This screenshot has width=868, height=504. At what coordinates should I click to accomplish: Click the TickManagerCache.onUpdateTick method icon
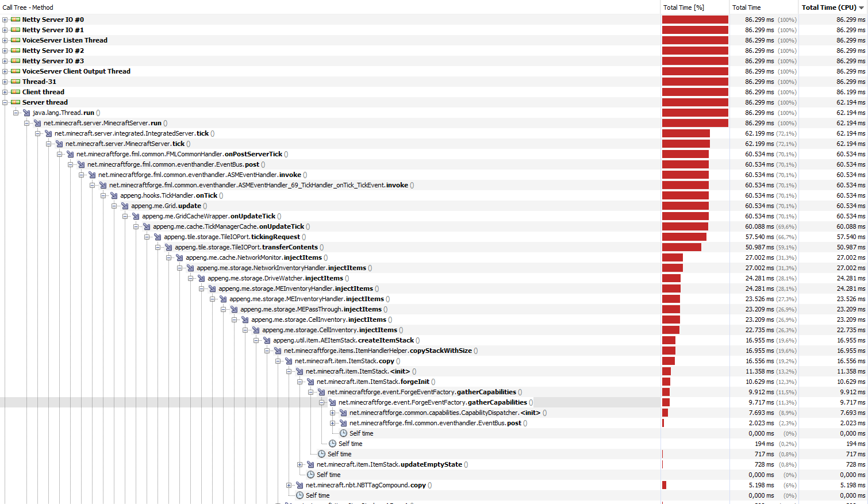(147, 226)
